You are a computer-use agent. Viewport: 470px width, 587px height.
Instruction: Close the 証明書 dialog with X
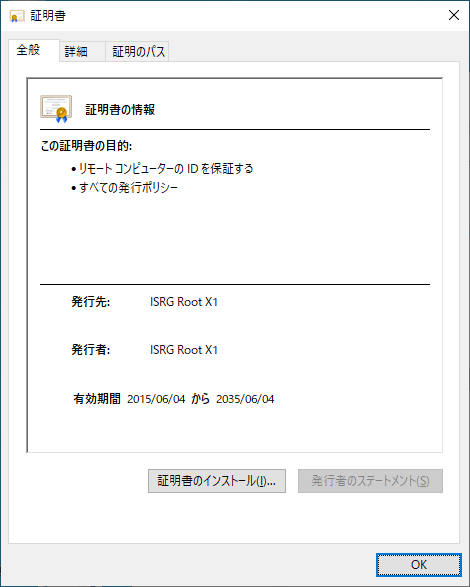pos(454,15)
